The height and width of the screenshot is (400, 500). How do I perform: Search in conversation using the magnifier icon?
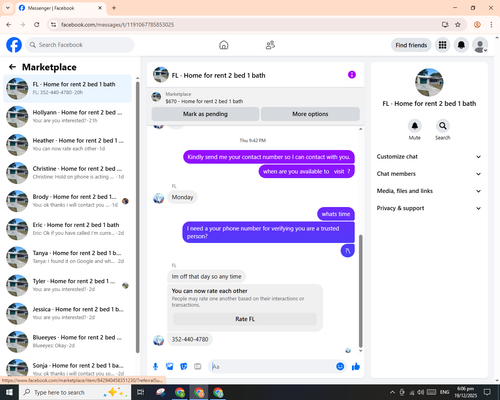[443, 126]
